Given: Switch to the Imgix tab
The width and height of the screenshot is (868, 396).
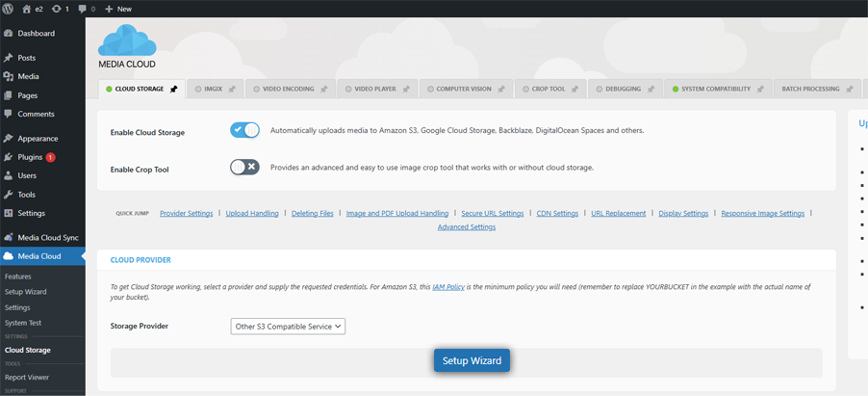Looking at the screenshot, I should (x=216, y=89).
